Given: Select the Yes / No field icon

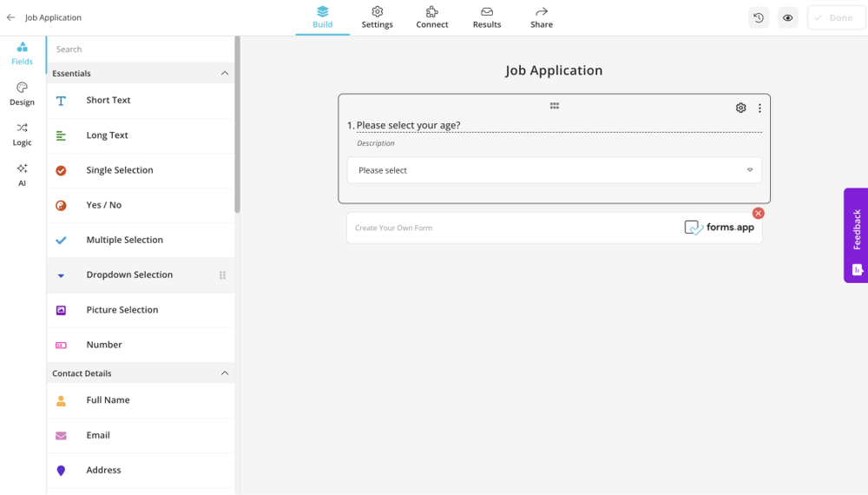Looking at the screenshot, I should coord(61,206).
